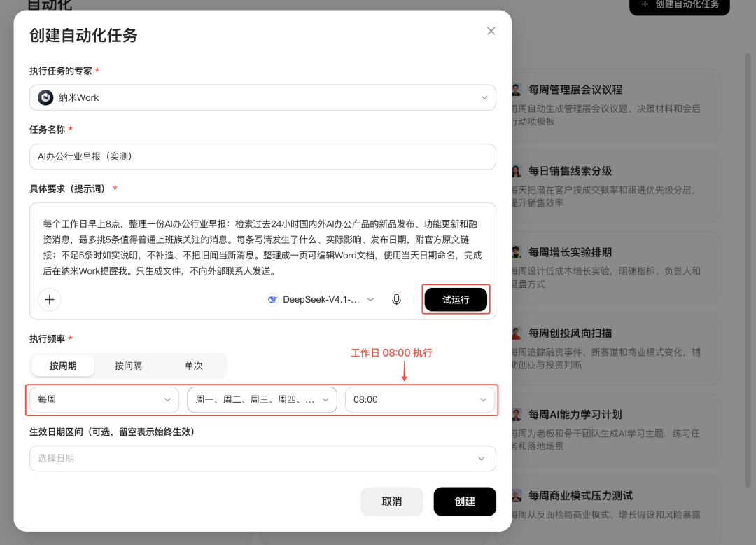Select the 按周期 frequency option
The width and height of the screenshot is (756, 545).
pyautogui.click(x=63, y=366)
